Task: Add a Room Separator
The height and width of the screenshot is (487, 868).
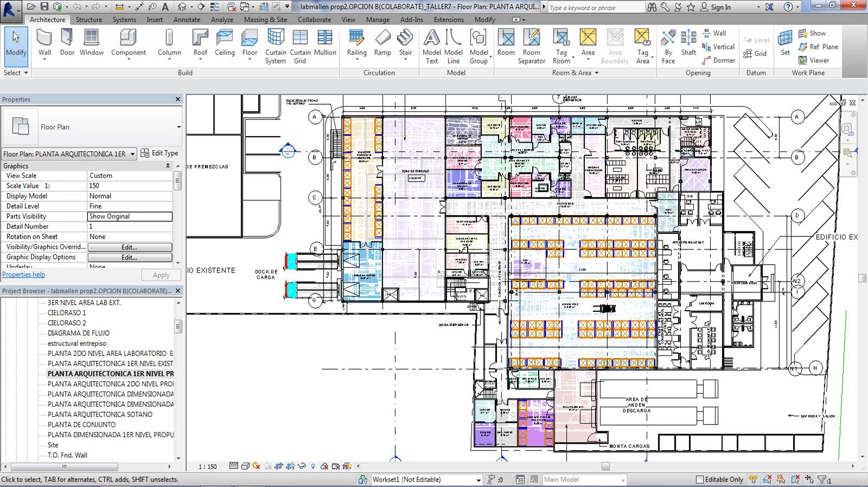Action: (x=531, y=47)
